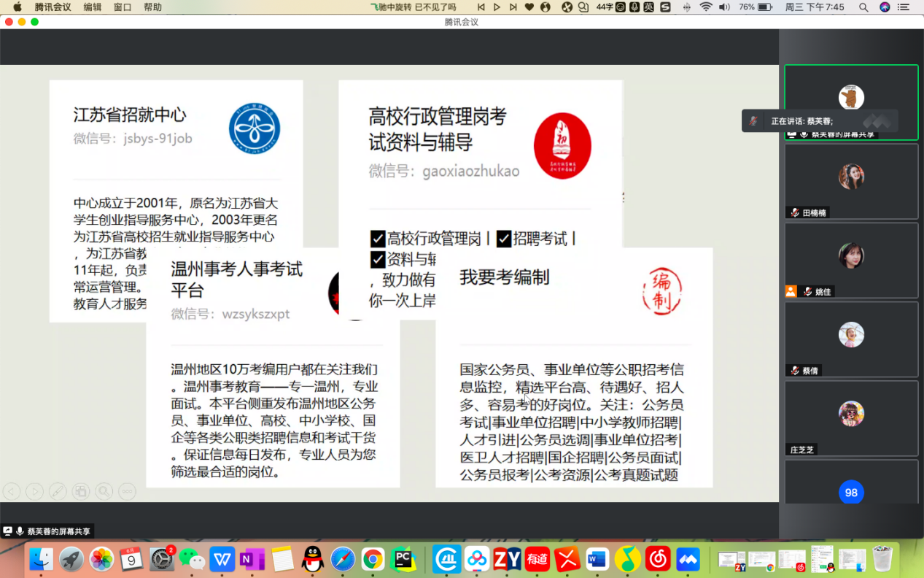Show battery status at 76%
The height and width of the screenshot is (578, 924).
coord(756,7)
